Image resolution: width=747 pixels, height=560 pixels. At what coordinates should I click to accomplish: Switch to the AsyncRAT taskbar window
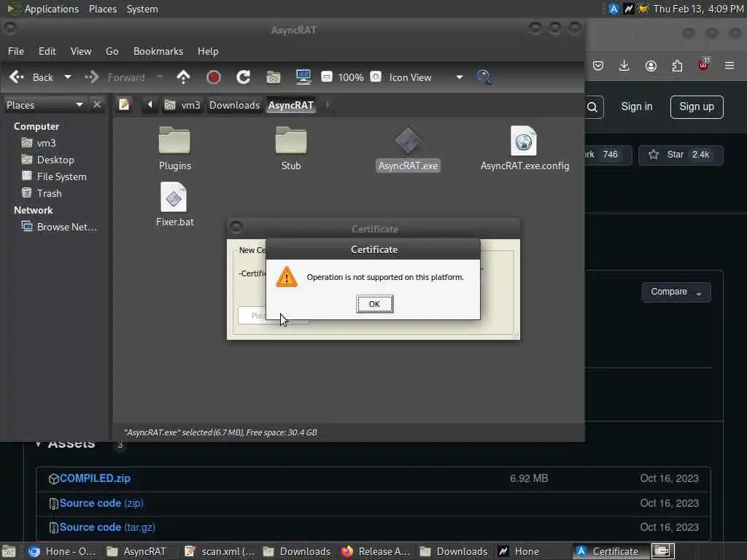(136, 551)
